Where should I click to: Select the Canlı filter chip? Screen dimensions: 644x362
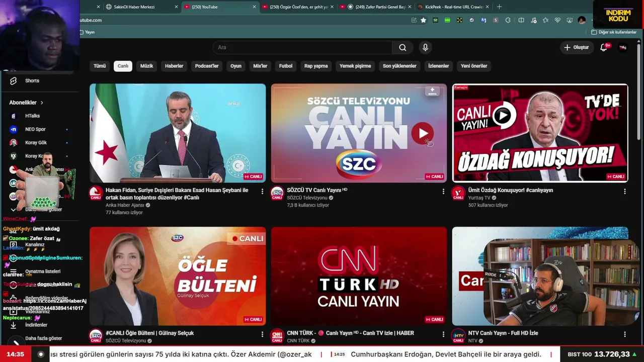123,66
